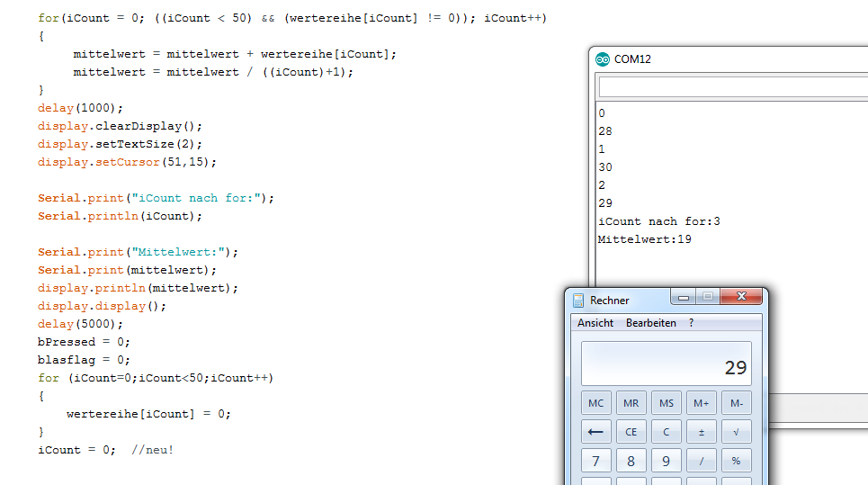Open the Ansicht menu in Rechner

pyautogui.click(x=595, y=323)
